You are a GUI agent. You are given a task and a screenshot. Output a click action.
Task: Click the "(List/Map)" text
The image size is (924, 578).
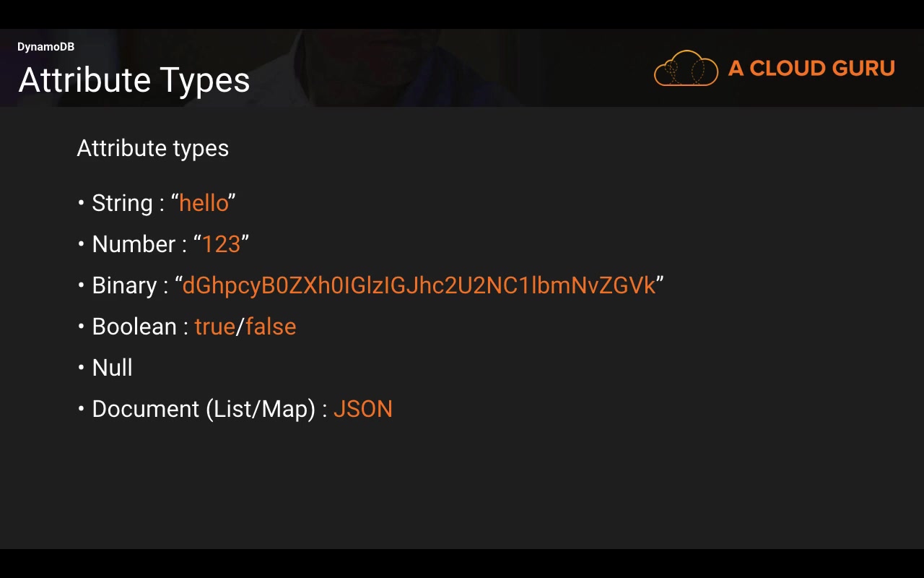(x=261, y=409)
